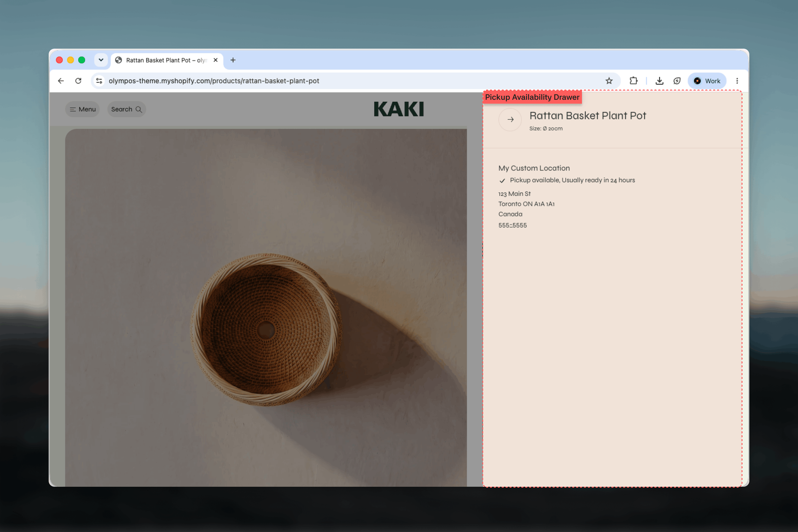Open the store Search button
This screenshot has height=532, width=798.
click(x=127, y=109)
